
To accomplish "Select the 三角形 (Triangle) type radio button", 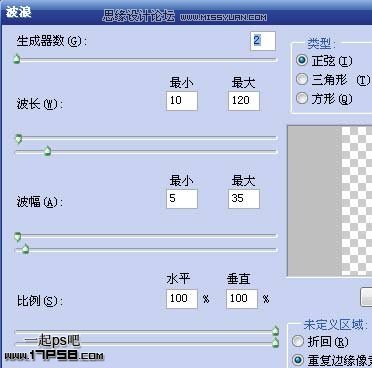I will [x=302, y=79].
